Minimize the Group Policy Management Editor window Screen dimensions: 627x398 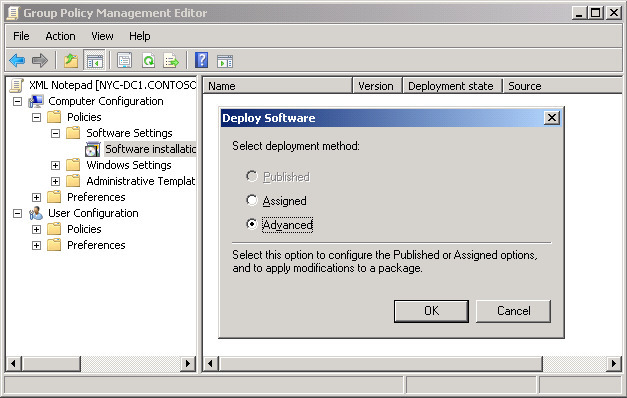pyautogui.click(x=579, y=13)
